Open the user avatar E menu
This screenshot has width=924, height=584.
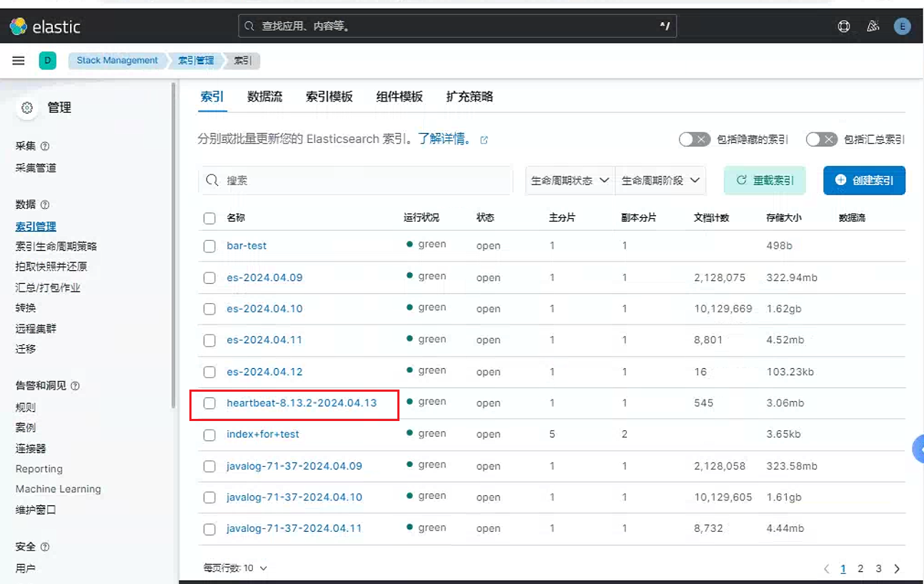click(x=903, y=26)
